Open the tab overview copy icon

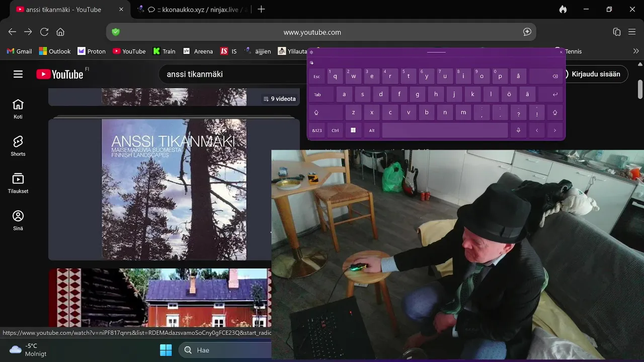point(617,32)
